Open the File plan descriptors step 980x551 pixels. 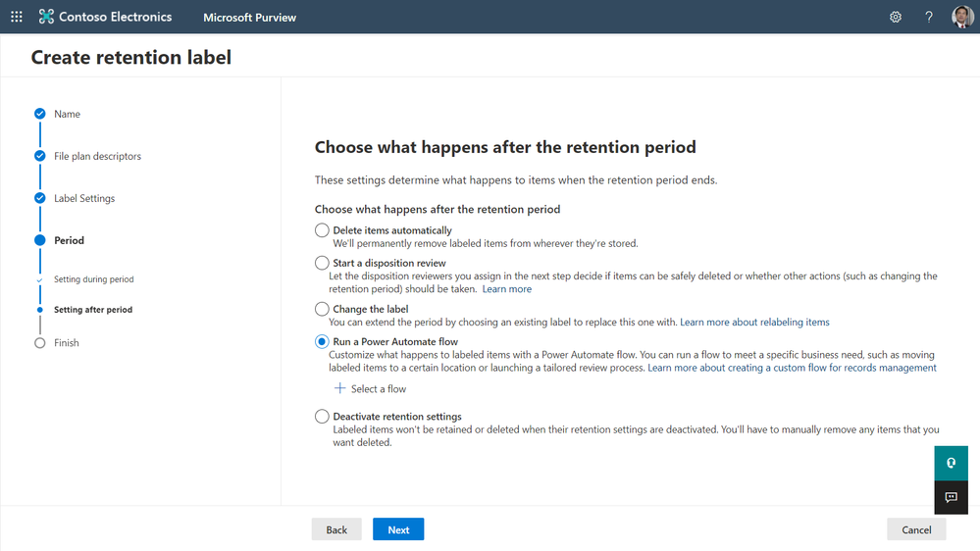[97, 156]
